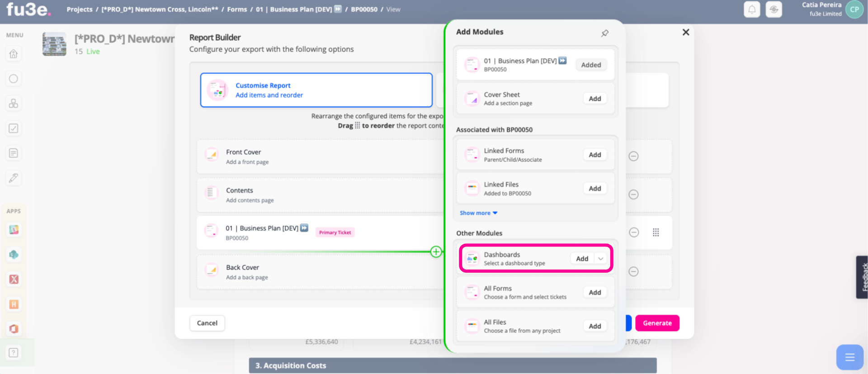Close the Report Builder dialog
The width and height of the screenshot is (868, 374).
pyautogui.click(x=686, y=32)
